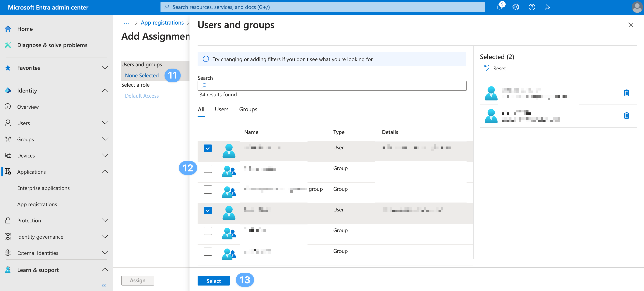Click the top global search bar
Screen dimensions: 644x291
pyautogui.click(x=322, y=7)
